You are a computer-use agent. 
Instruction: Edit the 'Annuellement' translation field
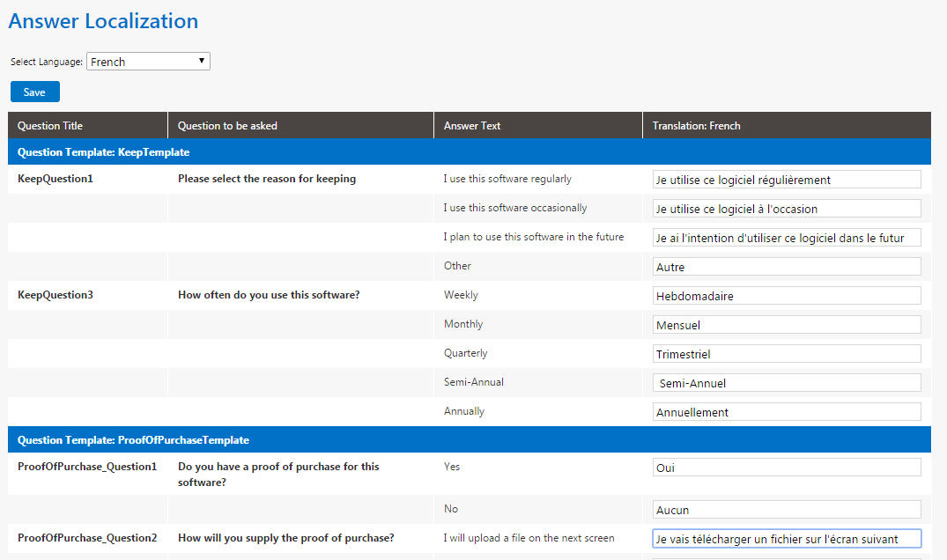787,412
